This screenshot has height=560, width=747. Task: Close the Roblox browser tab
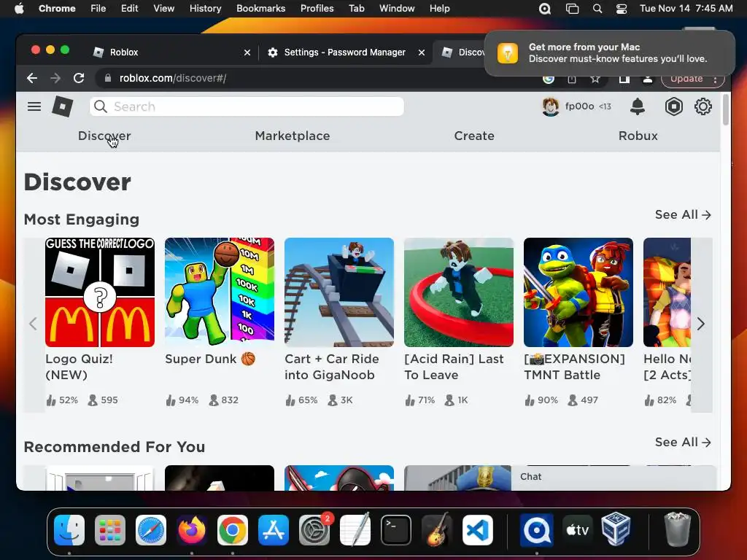247,52
